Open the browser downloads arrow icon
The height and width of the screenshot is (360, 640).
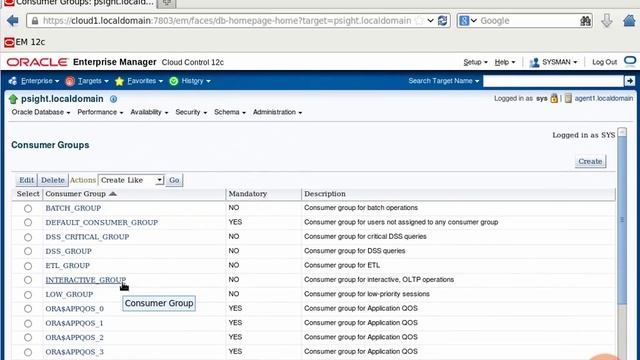click(607, 20)
